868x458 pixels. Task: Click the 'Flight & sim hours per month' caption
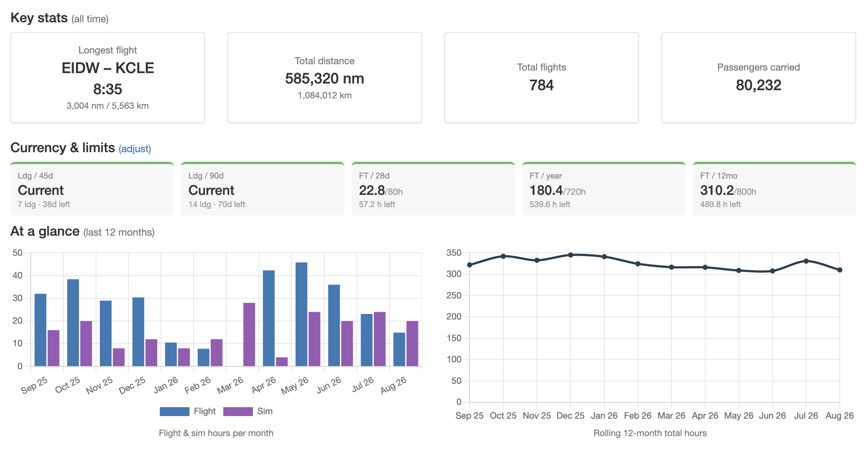click(216, 433)
